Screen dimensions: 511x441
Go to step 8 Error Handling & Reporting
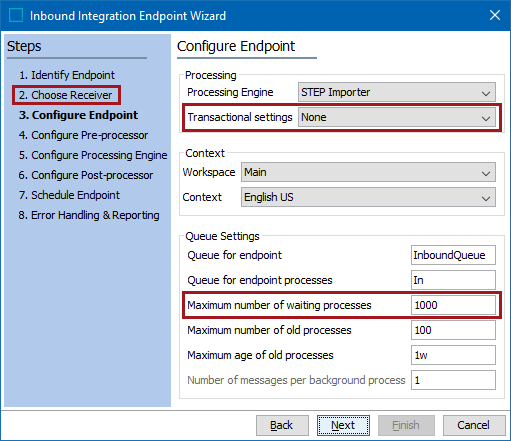(x=89, y=215)
